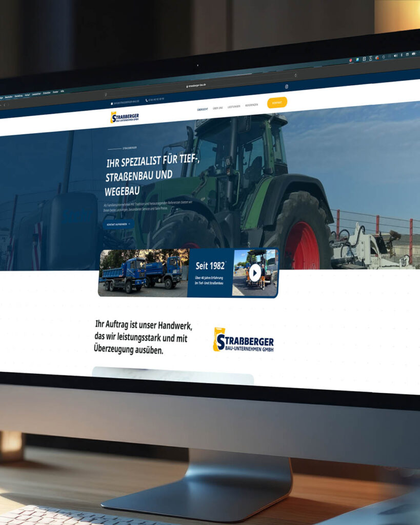Click the large Straßberger logo beside the slogan
Screen dimensions: 420x525
coord(243,340)
